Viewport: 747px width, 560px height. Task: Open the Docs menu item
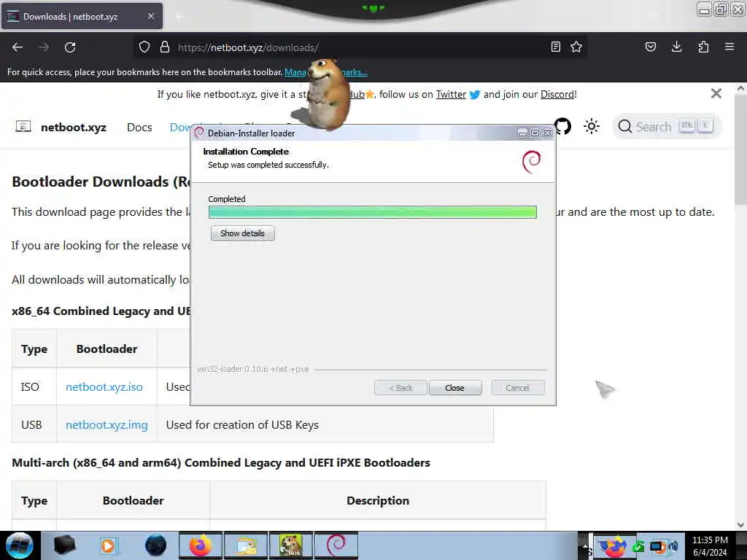[139, 127]
